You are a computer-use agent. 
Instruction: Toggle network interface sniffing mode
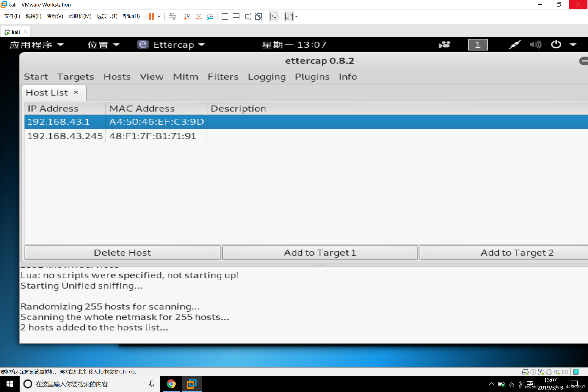(x=36, y=76)
